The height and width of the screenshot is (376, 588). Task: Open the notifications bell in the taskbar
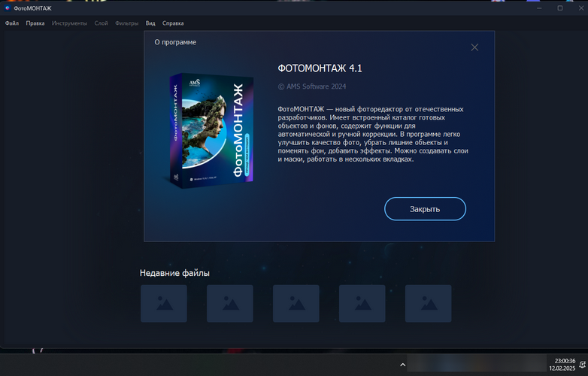pyautogui.click(x=583, y=365)
